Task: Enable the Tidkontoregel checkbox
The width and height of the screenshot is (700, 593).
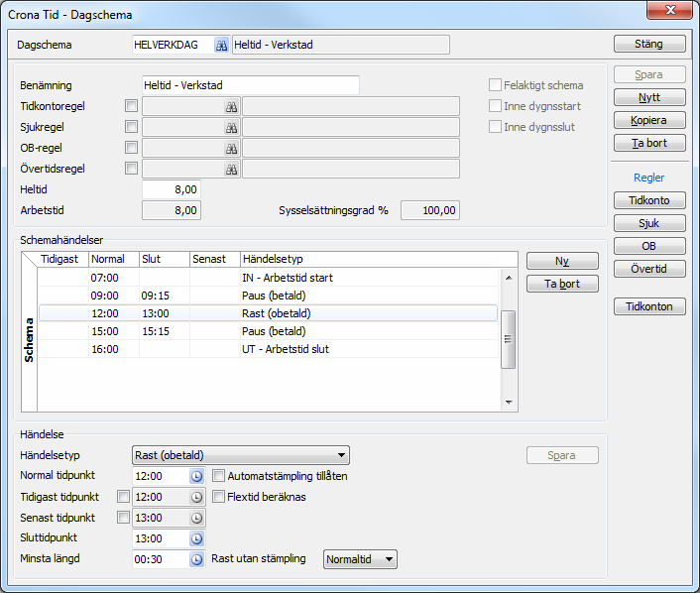Action: point(131,106)
